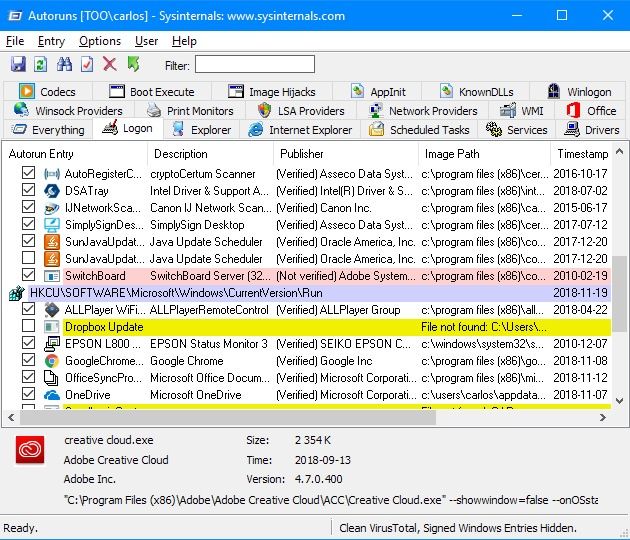Image resolution: width=630 pixels, height=540 pixels.
Task: Sort by Autorun Entry column header
Action: tap(76, 154)
